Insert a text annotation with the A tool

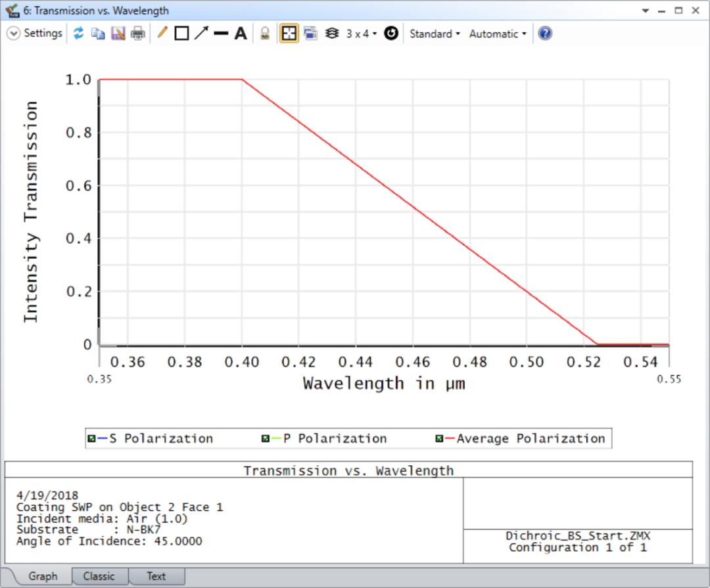240,33
